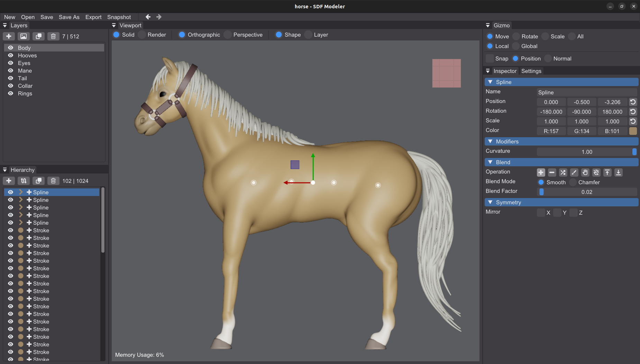Screen dimensions: 640x364
Task: Click the Name input field containing Spline
Action: tap(587, 92)
